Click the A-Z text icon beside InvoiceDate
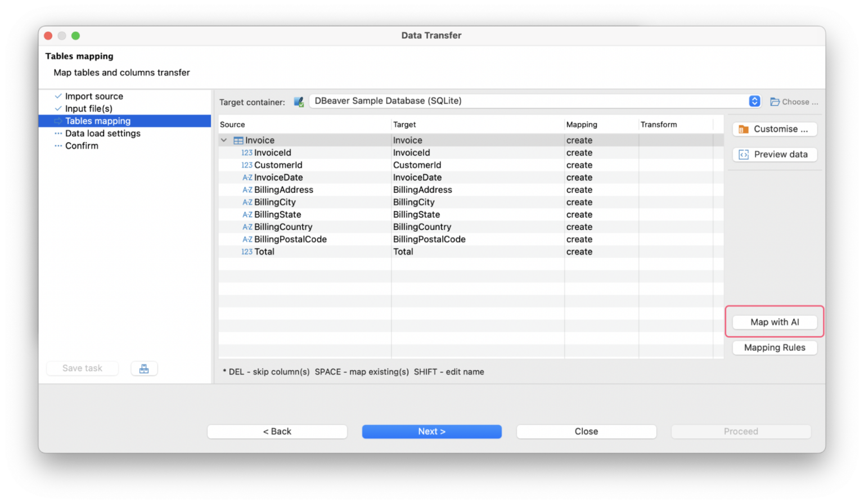 (x=247, y=177)
